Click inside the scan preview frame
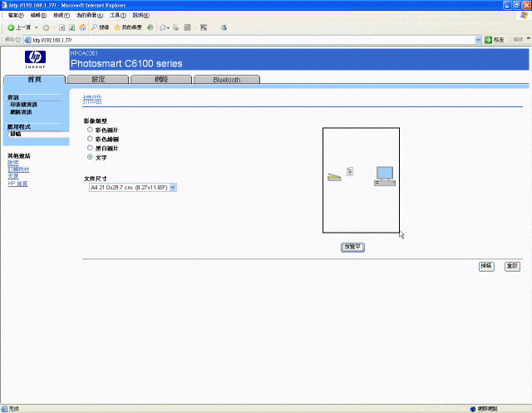 click(x=361, y=180)
